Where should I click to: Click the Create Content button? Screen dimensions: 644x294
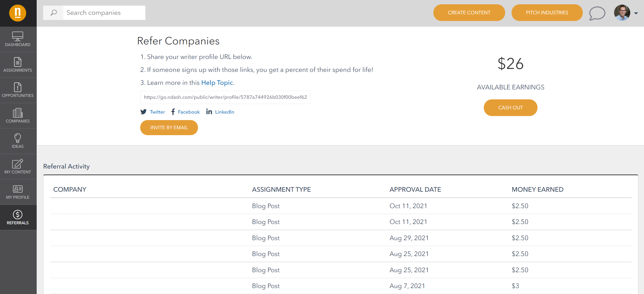coord(469,12)
